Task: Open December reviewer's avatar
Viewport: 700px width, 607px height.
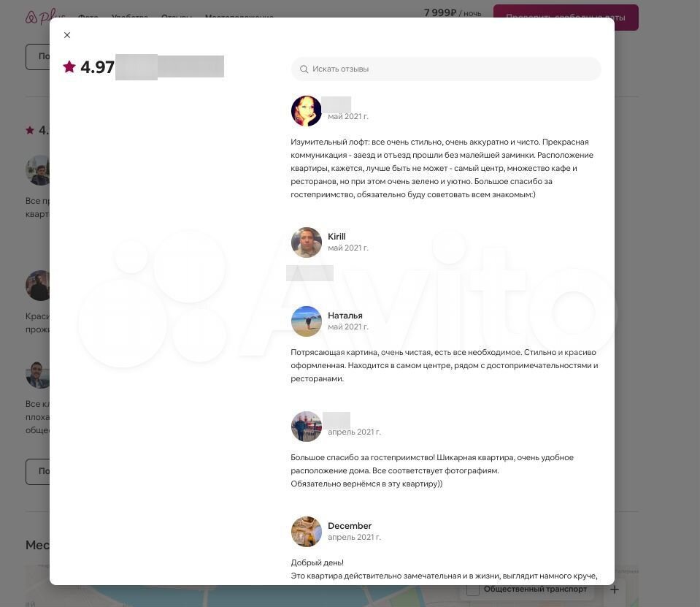Action: (x=307, y=532)
